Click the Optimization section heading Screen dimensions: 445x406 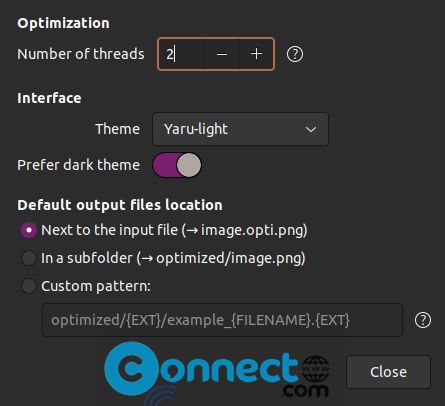(63, 23)
